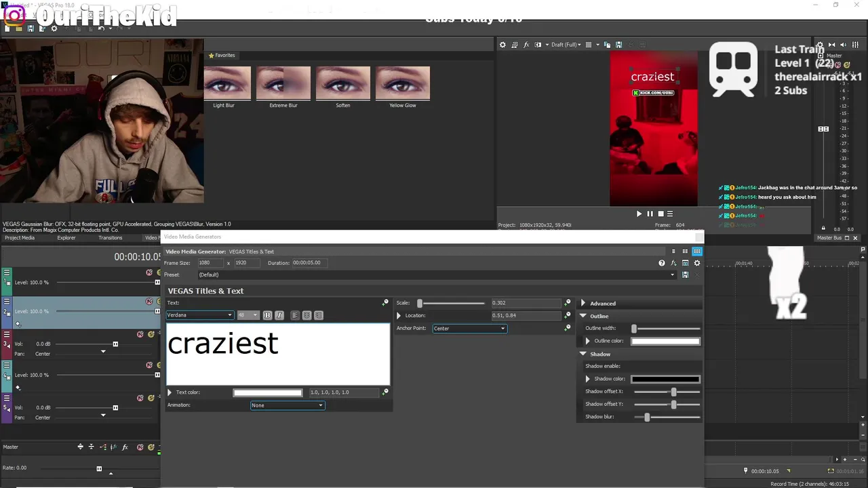Mute video track 2
868x488 pixels.
[x=149, y=301]
